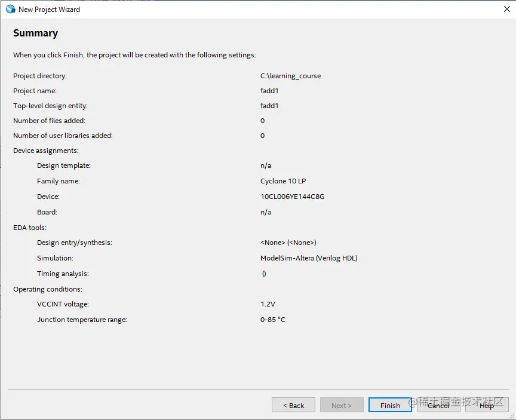516x420 pixels.
Task: Click the Design template value n/a
Action: click(266, 165)
